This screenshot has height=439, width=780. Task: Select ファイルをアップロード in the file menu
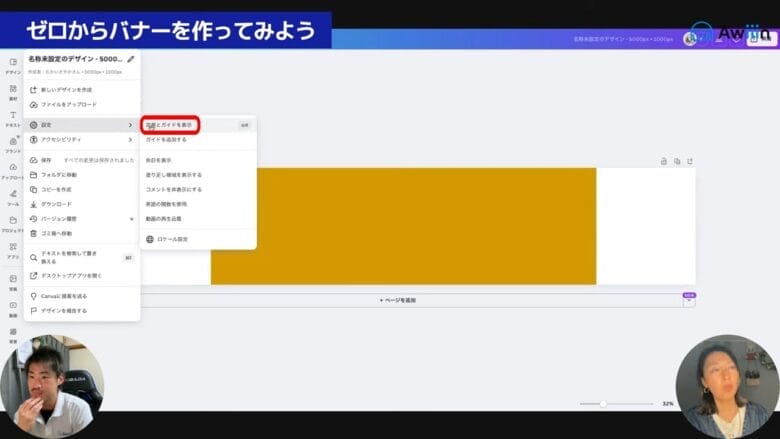point(82,104)
